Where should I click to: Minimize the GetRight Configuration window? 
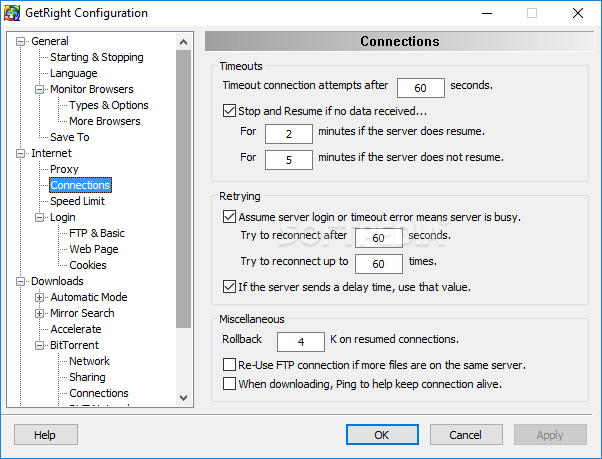(x=487, y=13)
